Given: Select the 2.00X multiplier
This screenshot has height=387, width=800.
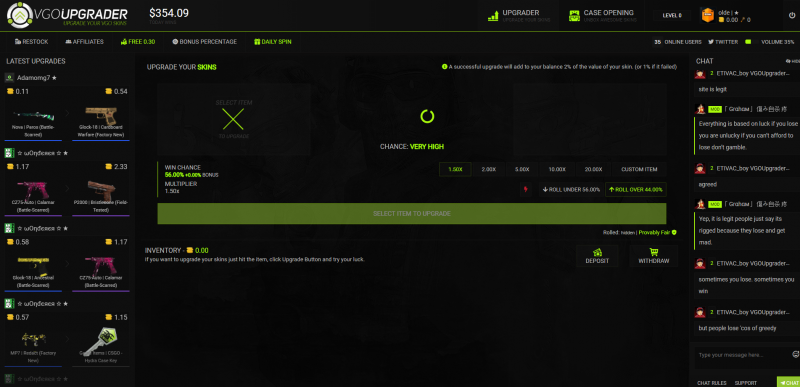Looking at the screenshot, I should (x=489, y=169).
